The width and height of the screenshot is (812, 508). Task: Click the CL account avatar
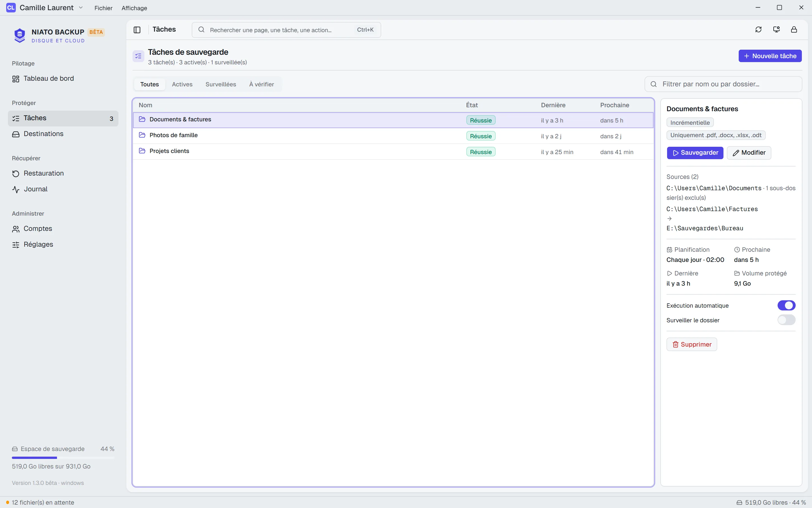(11, 8)
